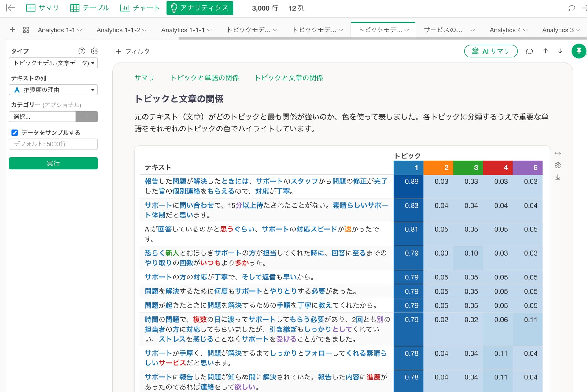Open the 推奨度の理由 text column dropdown
Screen dimensions: 587x392
53,90
